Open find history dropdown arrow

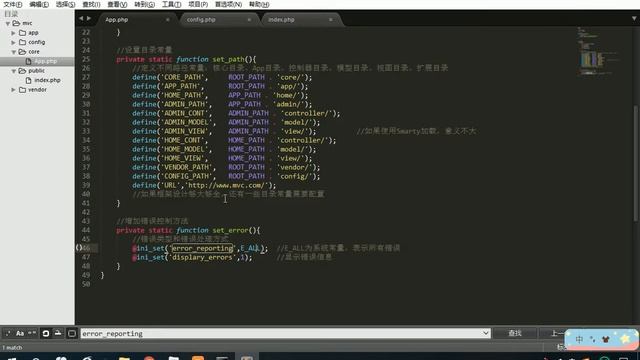point(485,333)
